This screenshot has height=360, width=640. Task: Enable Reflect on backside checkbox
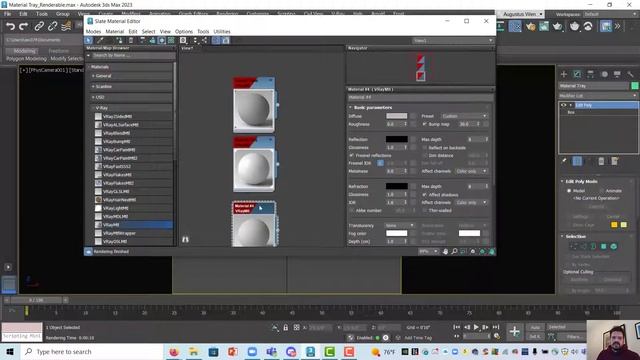tap(424, 148)
